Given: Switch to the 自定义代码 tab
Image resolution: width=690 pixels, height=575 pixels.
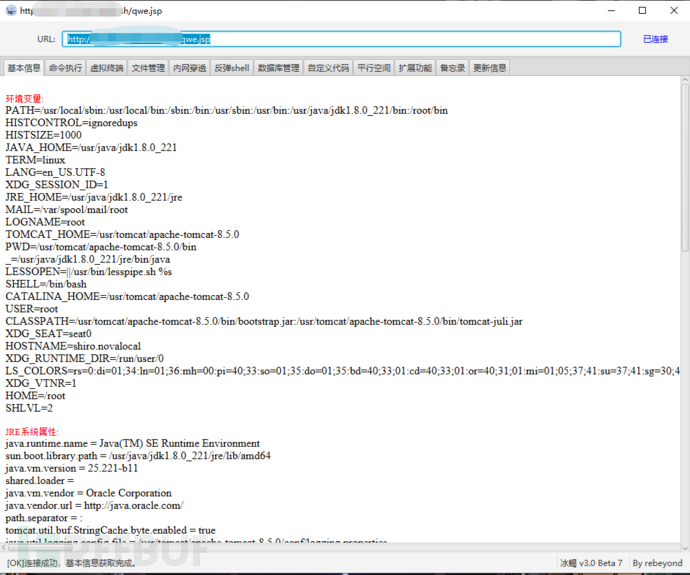Looking at the screenshot, I should tap(328, 68).
